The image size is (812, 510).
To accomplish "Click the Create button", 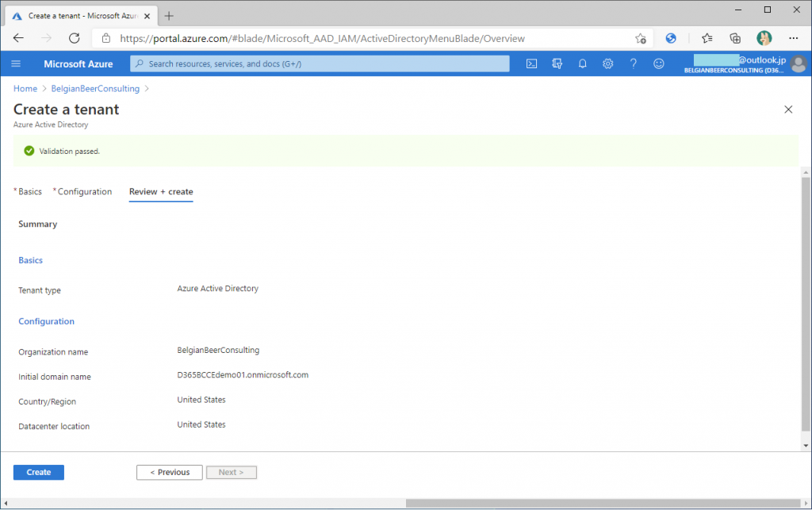I will (39, 472).
